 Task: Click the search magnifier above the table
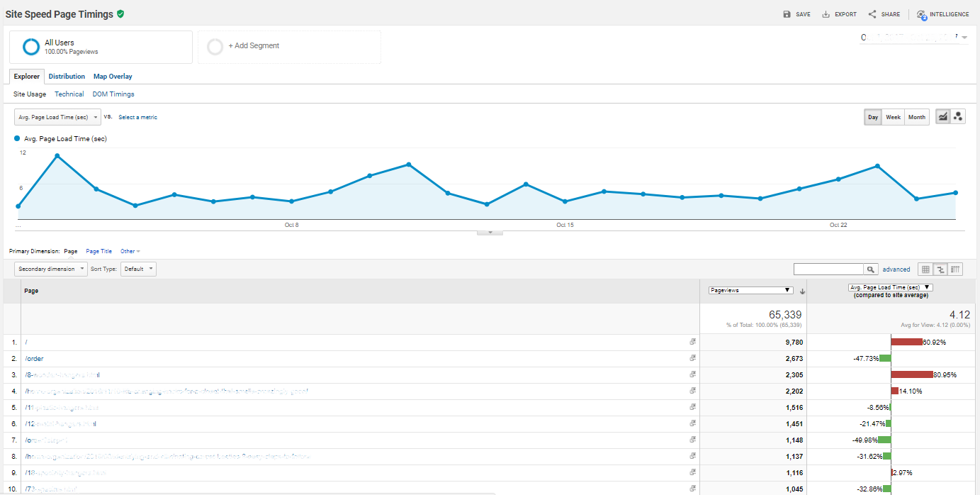point(871,269)
